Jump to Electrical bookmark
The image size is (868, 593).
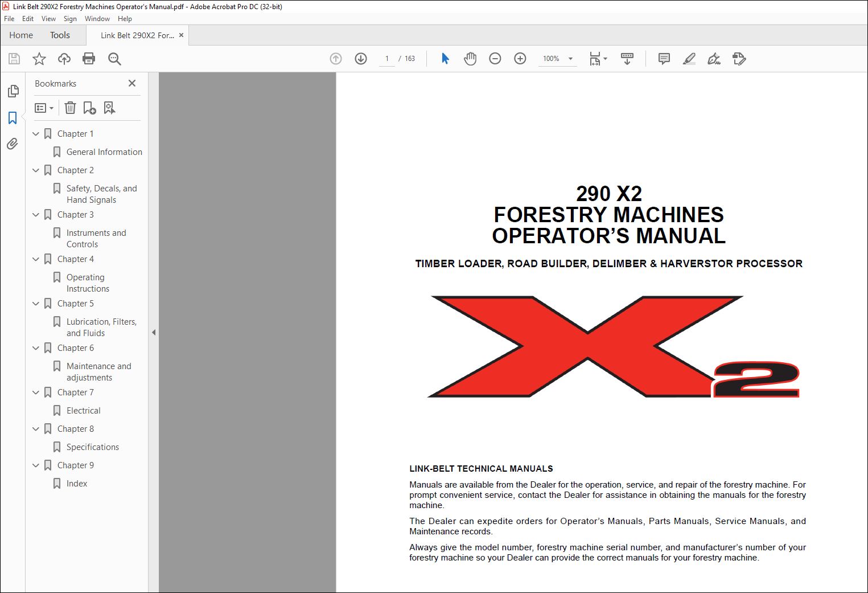pyautogui.click(x=83, y=411)
